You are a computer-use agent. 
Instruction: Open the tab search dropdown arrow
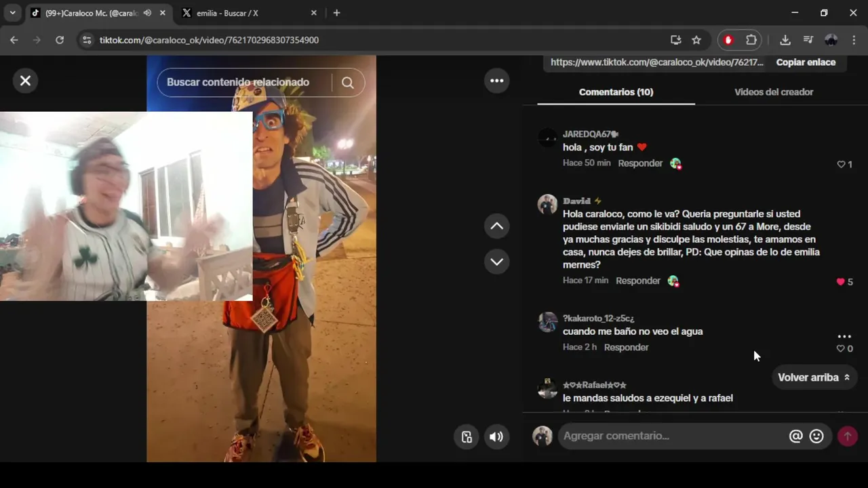pyautogui.click(x=12, y=13)
